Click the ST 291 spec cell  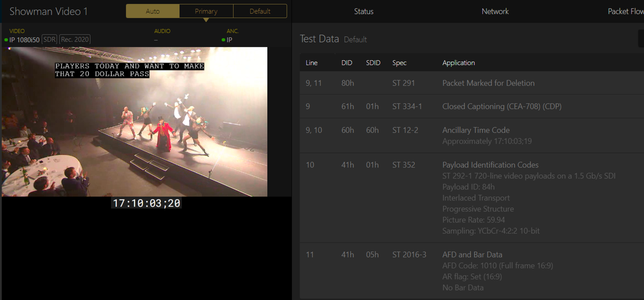(404, 83)
